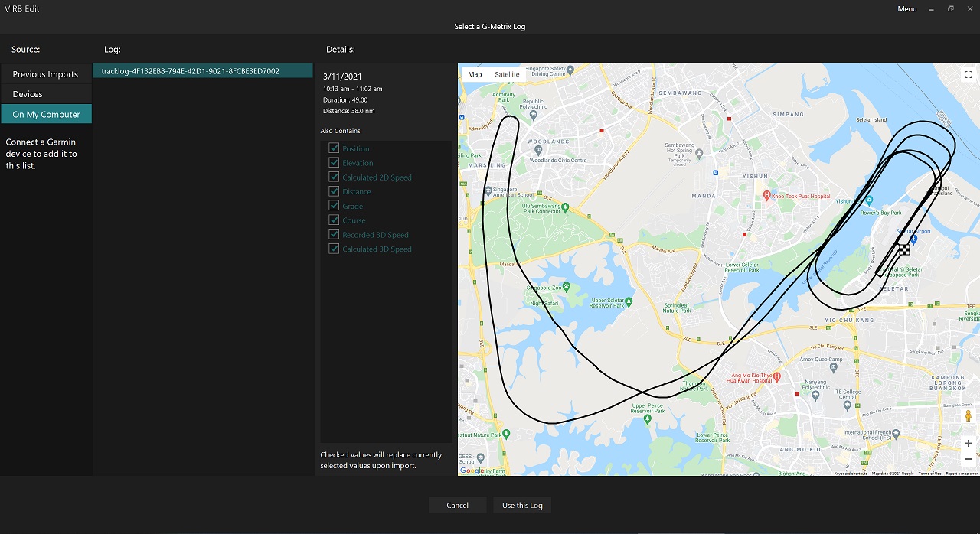This screenshot has width=980, height=534.
Task: Click Singapore Zoo map pin
Action: (x=567, y=287)
